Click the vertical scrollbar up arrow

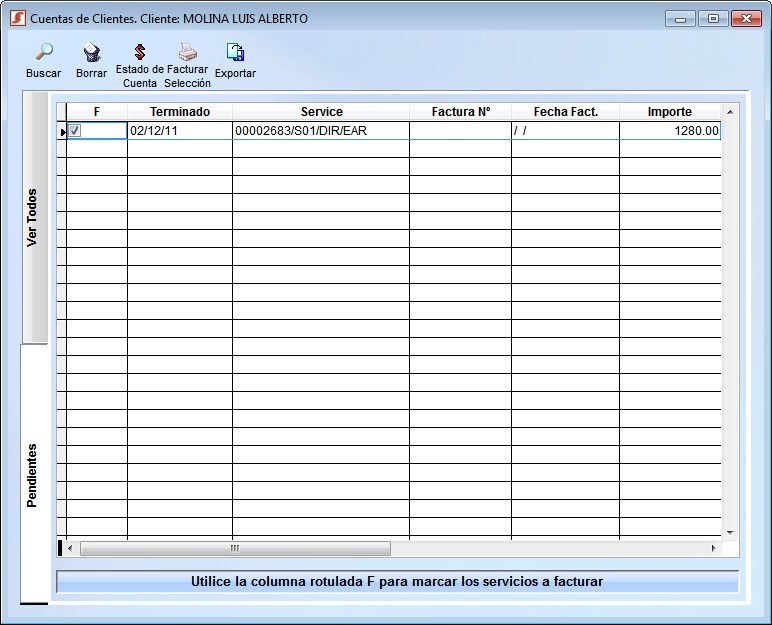pos(730,112)
